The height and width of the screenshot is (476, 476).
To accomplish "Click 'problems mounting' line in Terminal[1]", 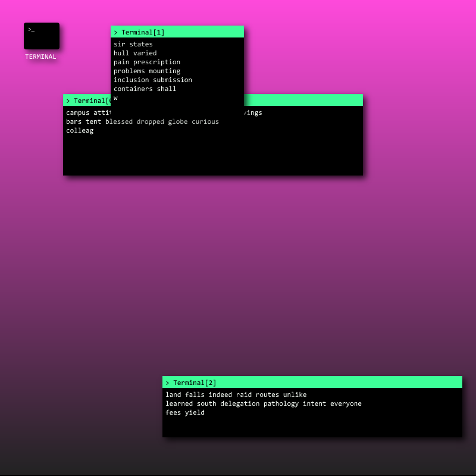I will [x=147, y=71].
